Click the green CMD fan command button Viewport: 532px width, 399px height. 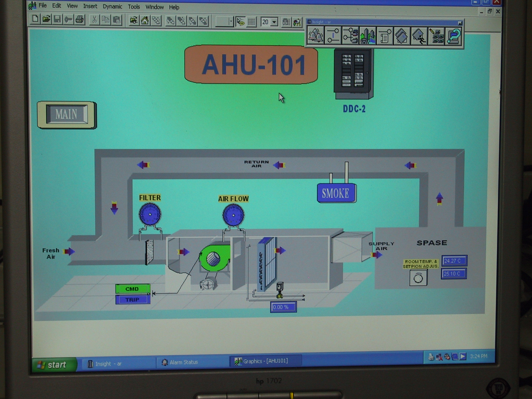click(132, 289)
